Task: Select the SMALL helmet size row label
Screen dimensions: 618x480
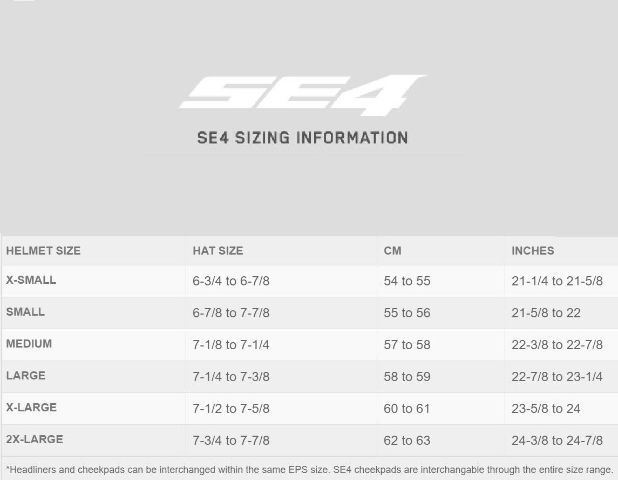Action: click(25, 312)
